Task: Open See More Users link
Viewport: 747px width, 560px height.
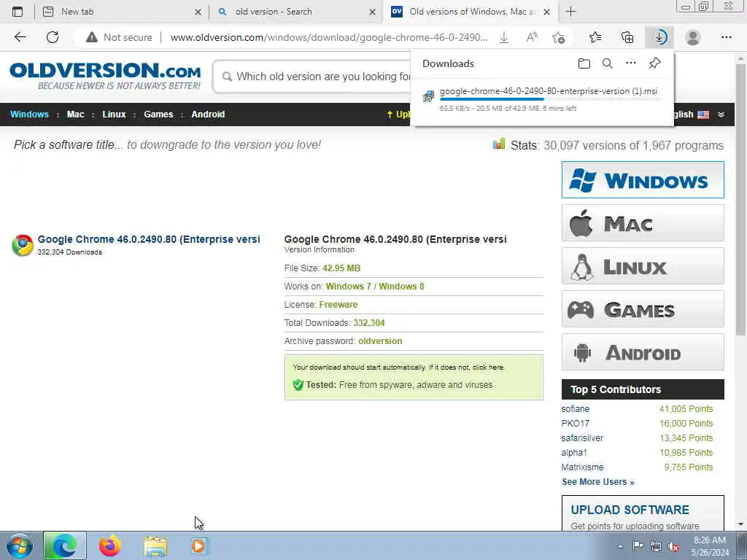Action: [598, 482]
